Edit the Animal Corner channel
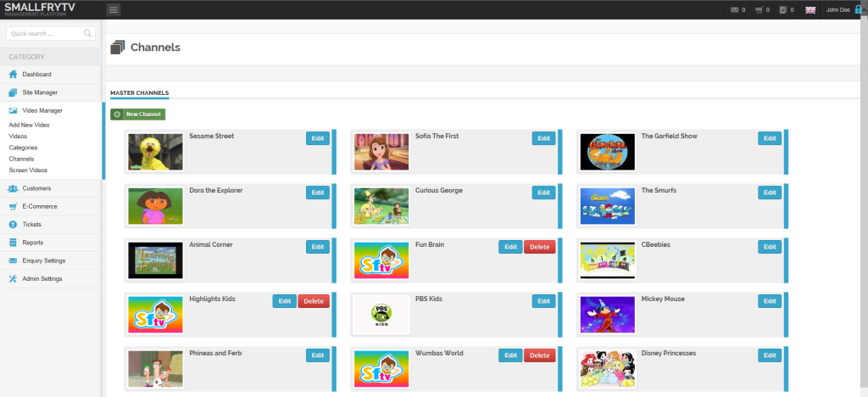This screenshot has width=868, height=397. [318, 247]
